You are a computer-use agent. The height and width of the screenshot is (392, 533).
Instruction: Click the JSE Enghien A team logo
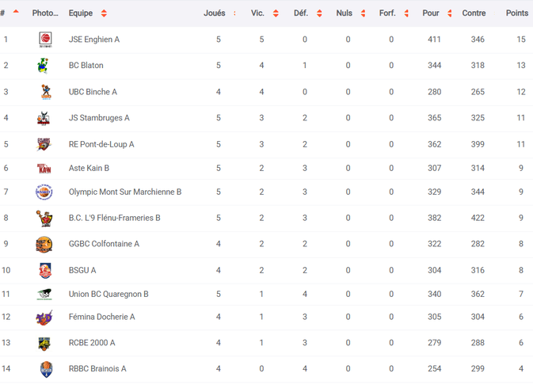tap(45, 40)
